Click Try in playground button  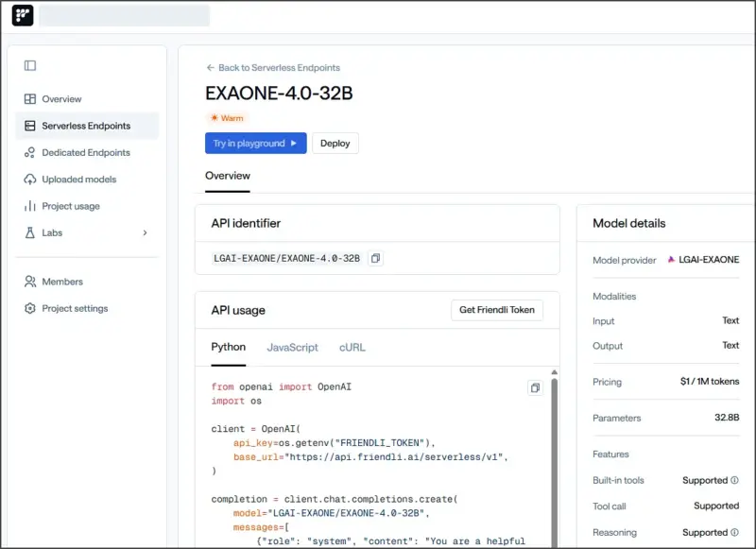tap(255, 143)
